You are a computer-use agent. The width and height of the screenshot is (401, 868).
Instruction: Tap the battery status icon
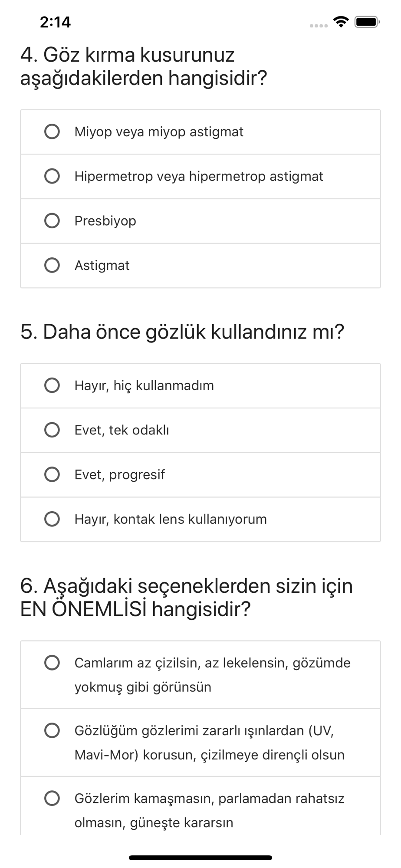coord(367,22)
